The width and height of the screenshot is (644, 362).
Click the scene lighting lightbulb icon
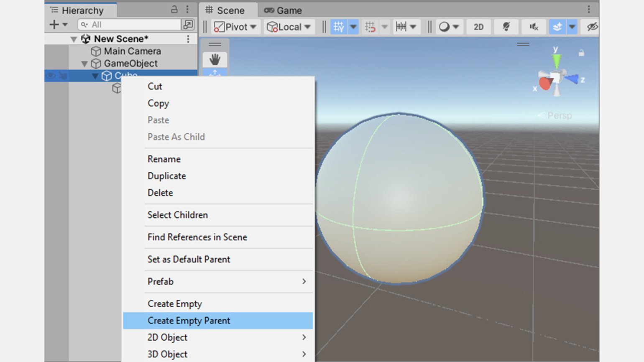click(506, 27)
